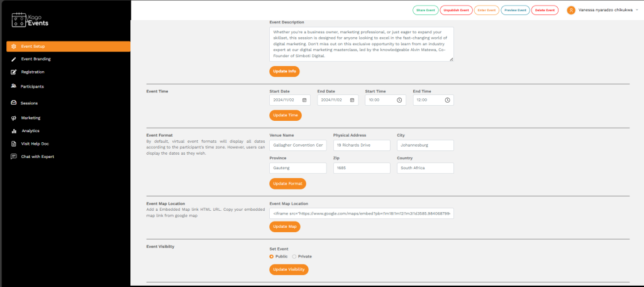Click the Event Map Location embed field

(x=361, y=213)
